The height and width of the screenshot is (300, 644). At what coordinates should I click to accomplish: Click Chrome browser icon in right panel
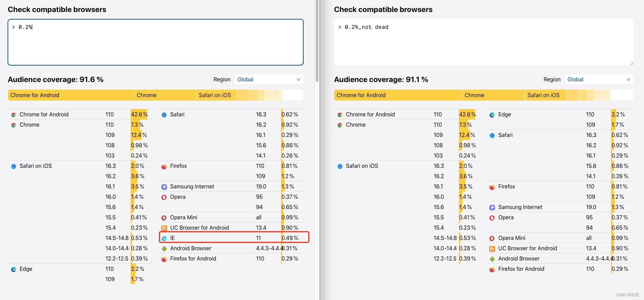click(340, 125)
